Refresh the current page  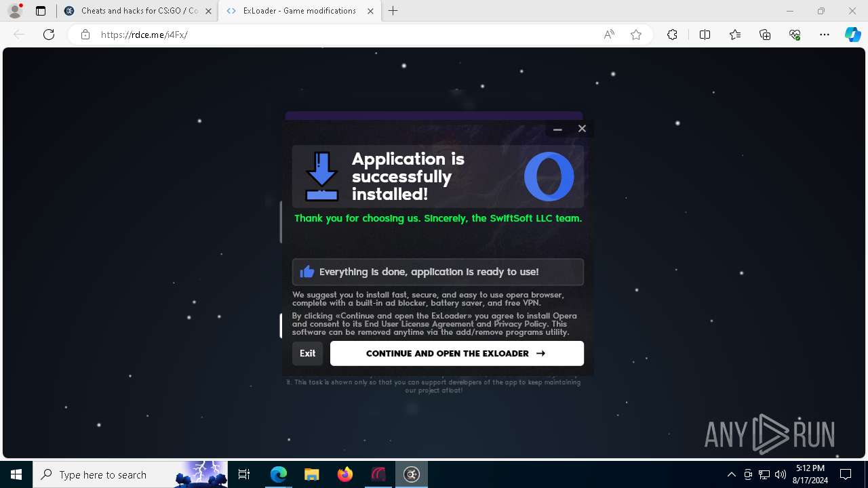coord(49,35)
